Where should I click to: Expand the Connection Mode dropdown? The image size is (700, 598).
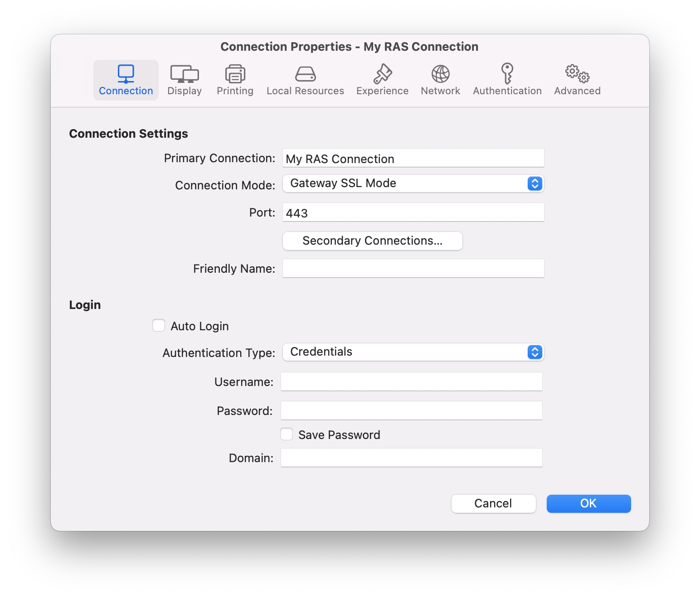coord(413,183)
